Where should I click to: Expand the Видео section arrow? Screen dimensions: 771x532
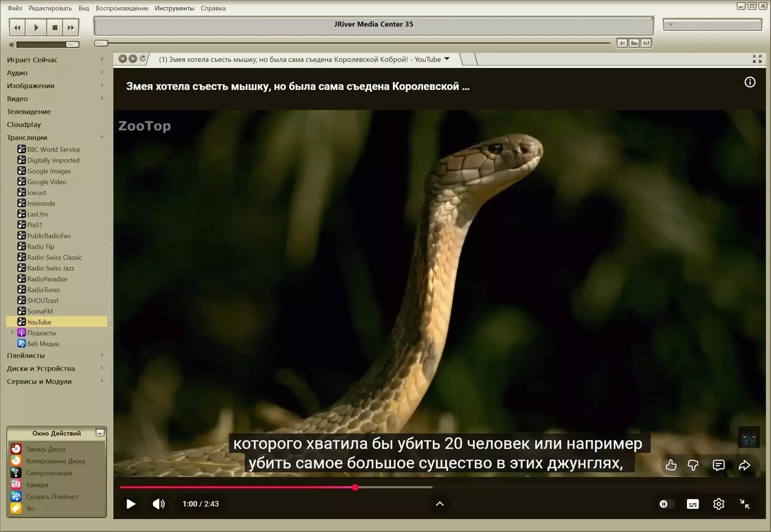click(x=102, y=99)
